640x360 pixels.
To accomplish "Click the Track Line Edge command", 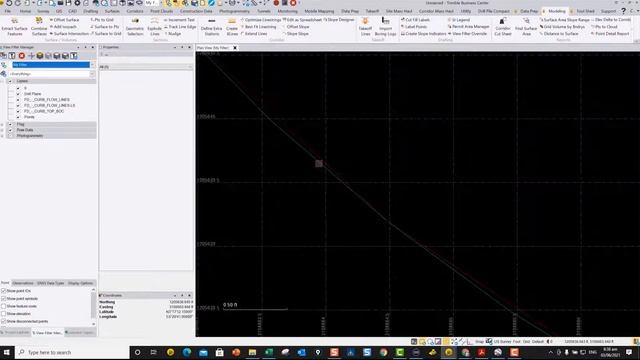I will [x=180, y=27].
